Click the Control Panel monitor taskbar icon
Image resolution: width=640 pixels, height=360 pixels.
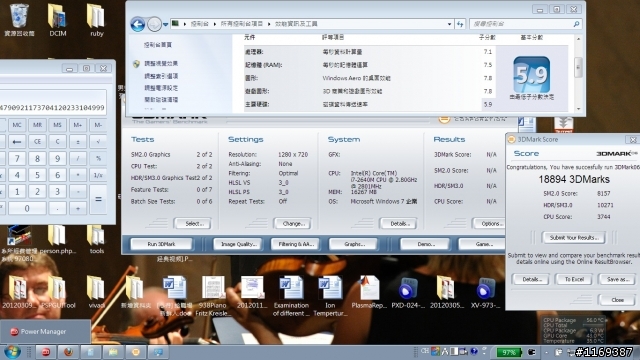point(158,352)
